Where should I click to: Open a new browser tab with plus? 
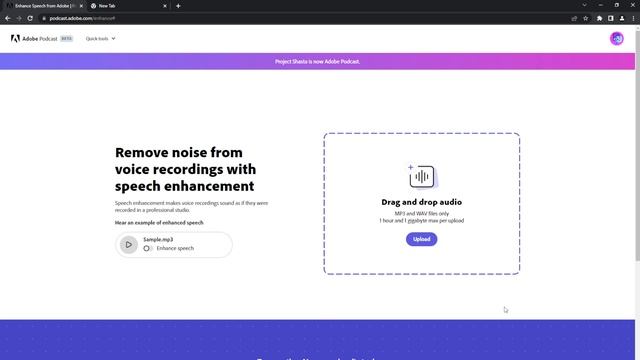tap(178, 6)
